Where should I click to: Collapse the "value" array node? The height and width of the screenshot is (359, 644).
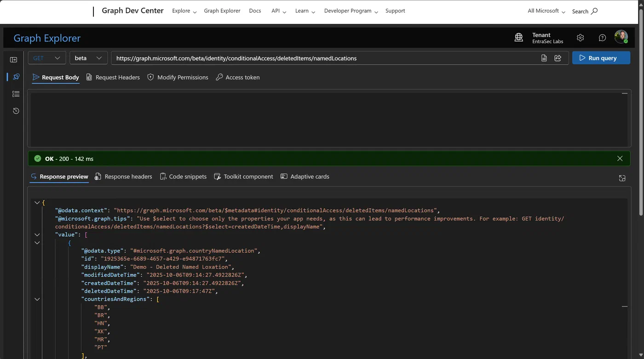tap(37, 234)
